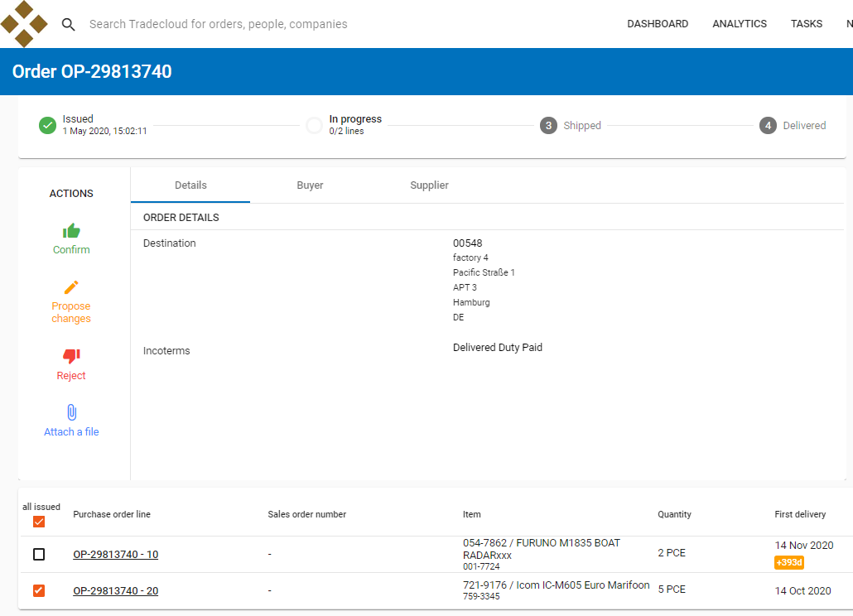Image resolution: width=853 pixels, height=616 pixels.
Task: Click the yellow +393d delay badge
Action: [x=788, y=562]
